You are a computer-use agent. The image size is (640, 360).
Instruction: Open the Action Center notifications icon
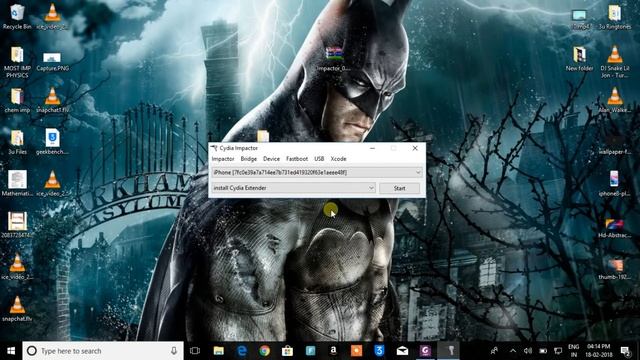click(x=625, y=351)
